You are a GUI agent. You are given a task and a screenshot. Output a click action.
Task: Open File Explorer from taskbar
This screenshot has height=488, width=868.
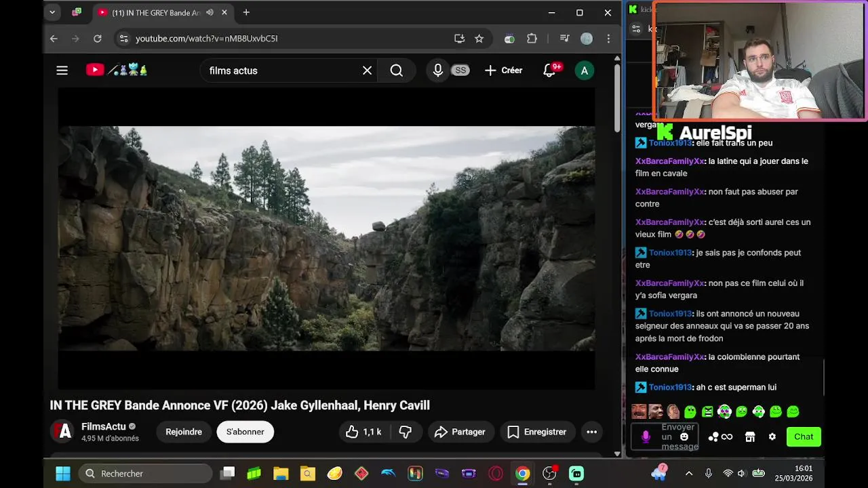[281, 473]
